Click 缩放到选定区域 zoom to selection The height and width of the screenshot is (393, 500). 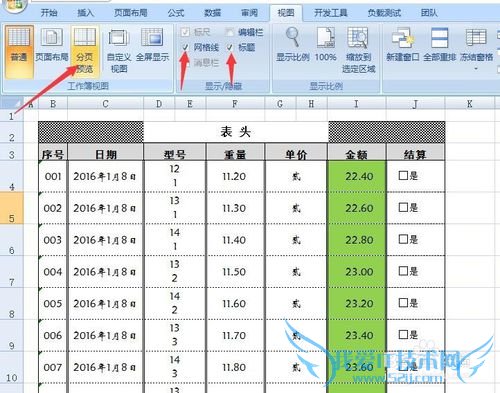click(358, 51)
